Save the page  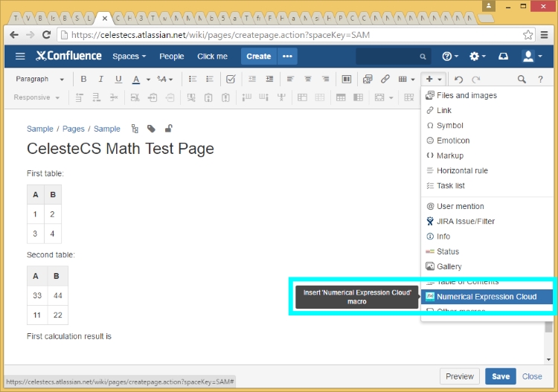501,376
